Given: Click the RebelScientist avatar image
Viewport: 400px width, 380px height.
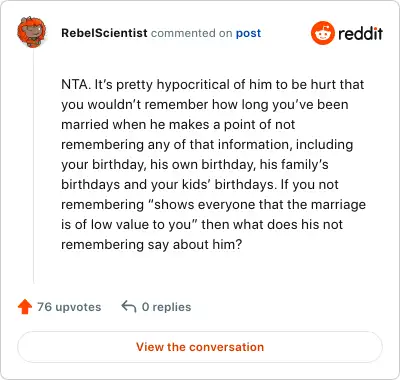Looking at the screenshot, I should coord(32,32).
